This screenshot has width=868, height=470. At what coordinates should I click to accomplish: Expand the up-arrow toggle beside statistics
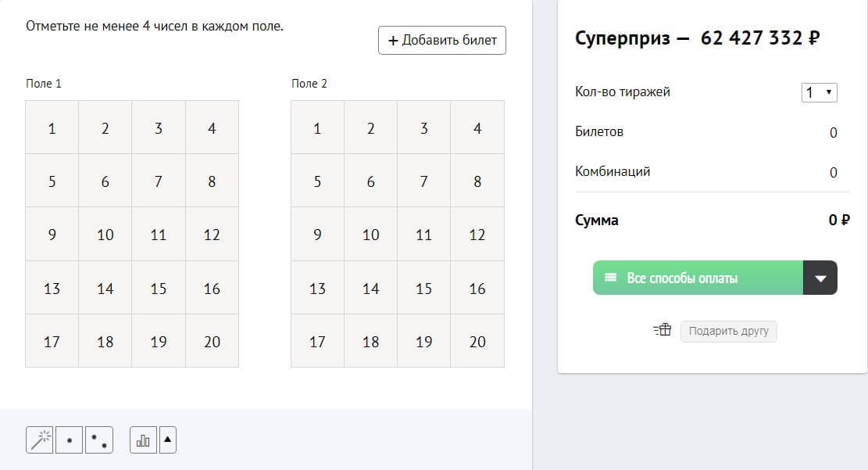point(168,440)
